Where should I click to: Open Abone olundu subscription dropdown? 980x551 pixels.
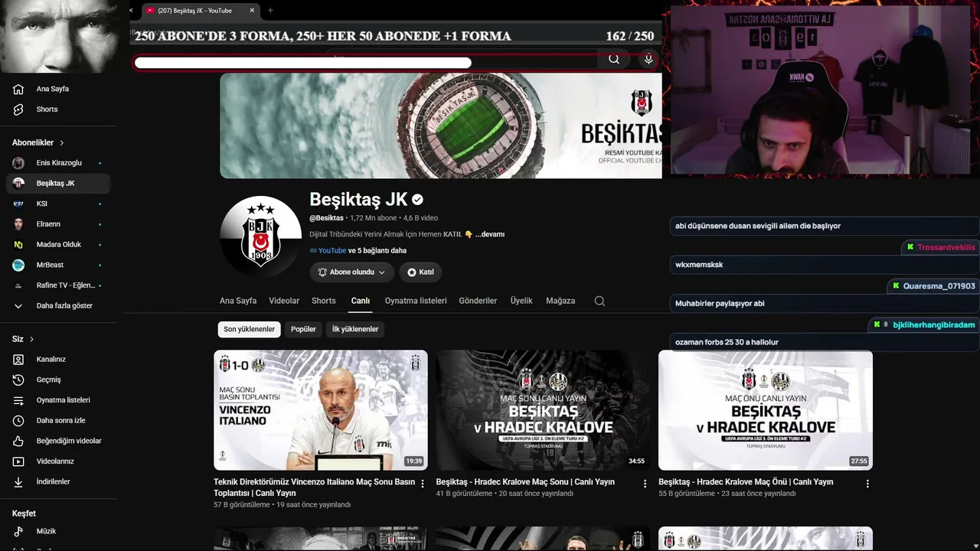click(x=351, y=272)
